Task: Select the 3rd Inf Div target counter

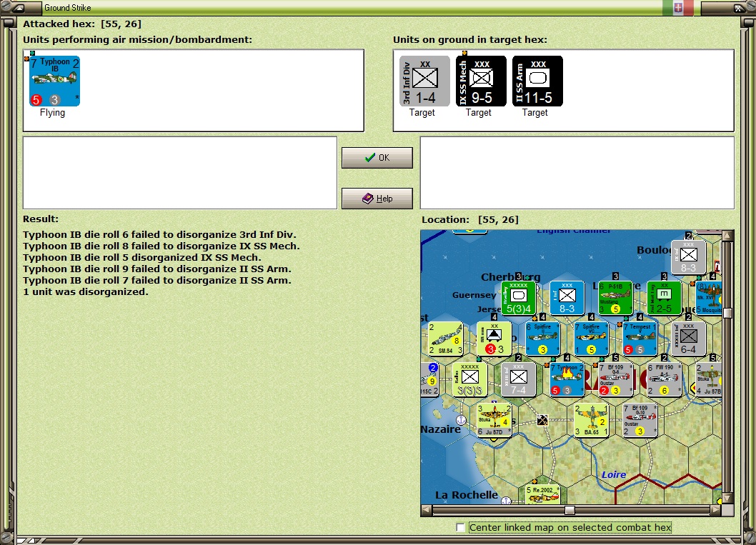Action: [424, 81]
